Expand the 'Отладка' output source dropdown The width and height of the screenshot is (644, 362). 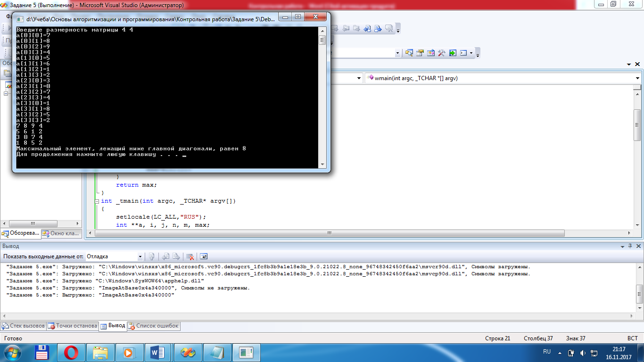140,256
